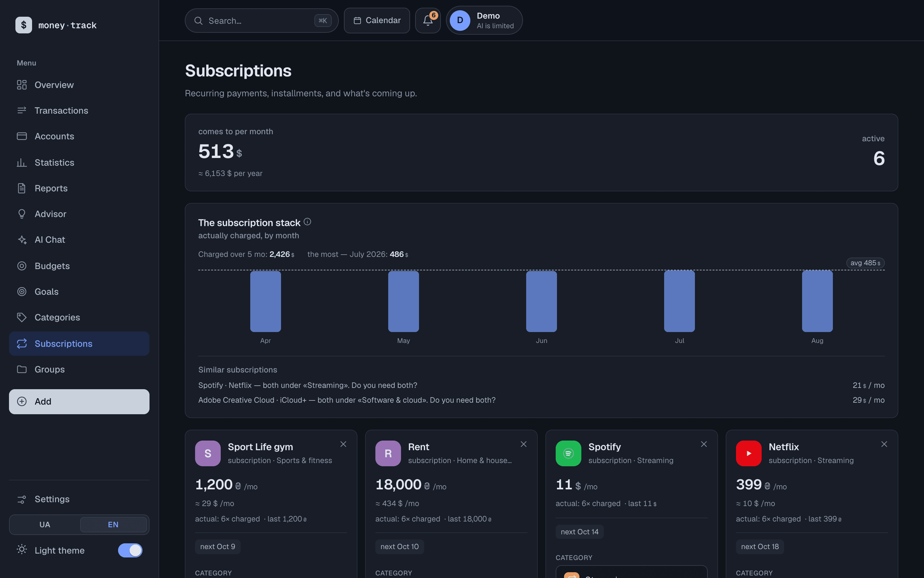Open AI Chat
The image size is (924, 578).
tap(79, 240)
